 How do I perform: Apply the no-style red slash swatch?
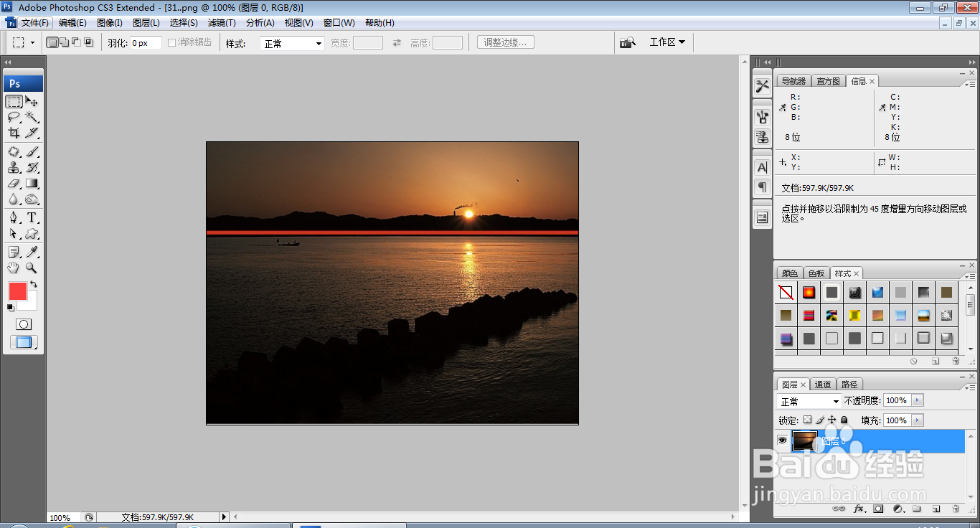(786, 292)
